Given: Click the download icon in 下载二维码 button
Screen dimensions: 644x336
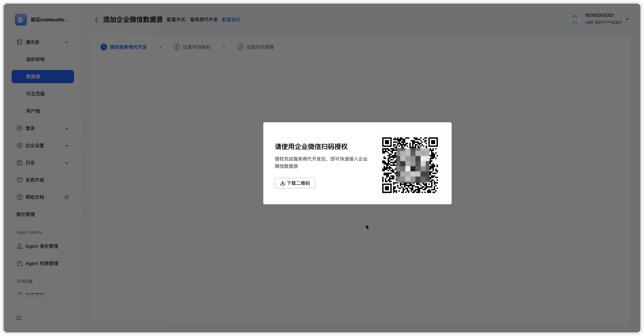Looking at the screenshot, I should coord(283,183).
